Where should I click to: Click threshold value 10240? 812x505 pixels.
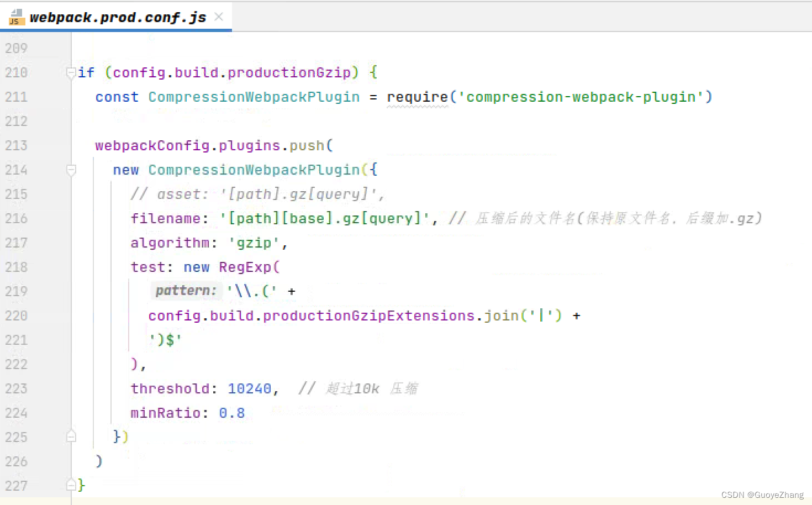pyautogui.click(x=249, y=389)
